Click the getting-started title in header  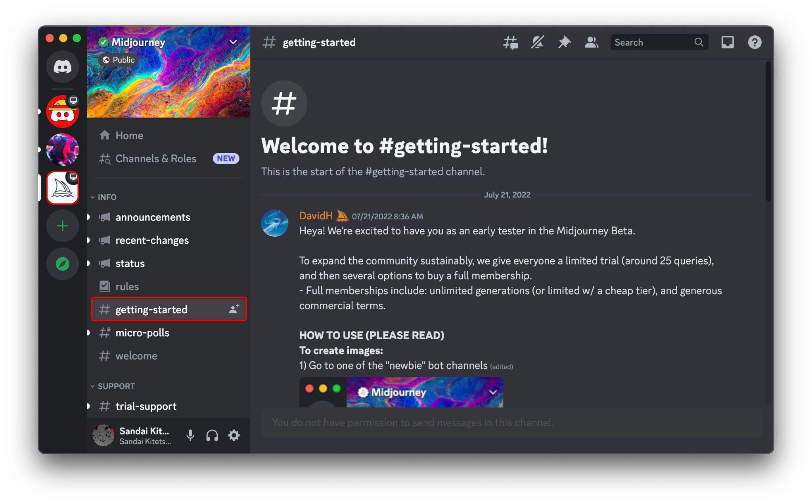pos(319,42)
